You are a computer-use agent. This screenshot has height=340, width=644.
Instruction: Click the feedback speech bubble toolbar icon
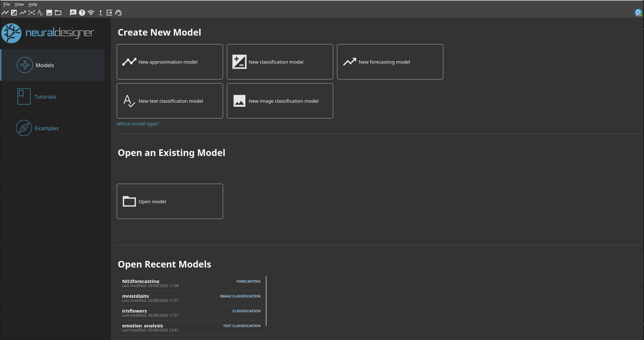pyautogui.click(x=73, y=13)
